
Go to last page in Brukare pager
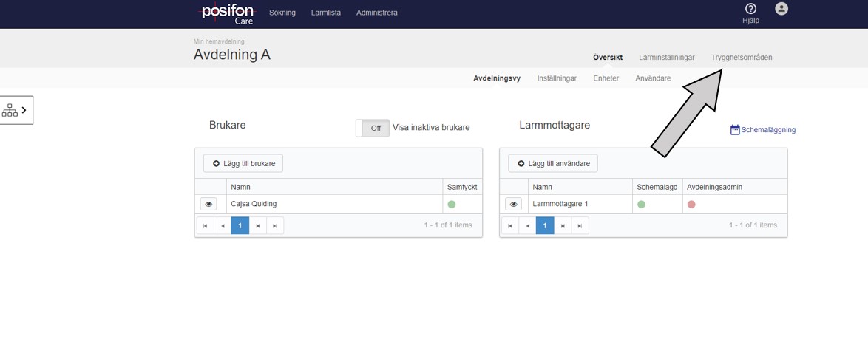275,225
